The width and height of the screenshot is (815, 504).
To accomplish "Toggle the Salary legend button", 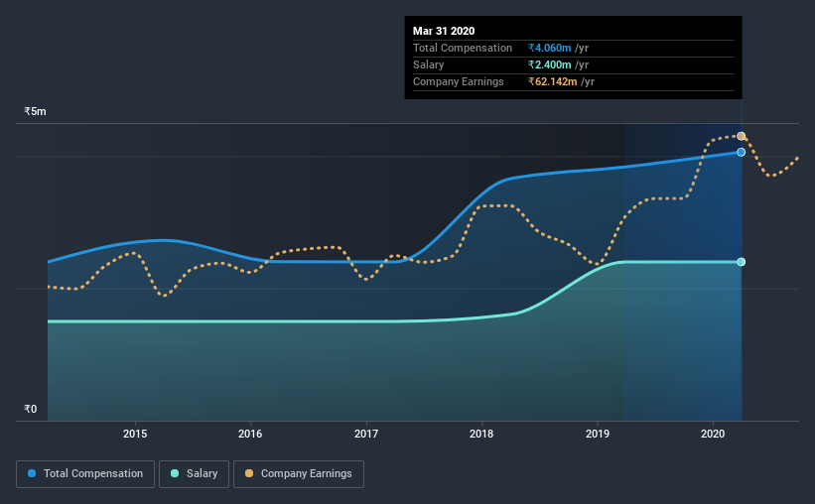I will pyautogui.click(x=194, y=474).
